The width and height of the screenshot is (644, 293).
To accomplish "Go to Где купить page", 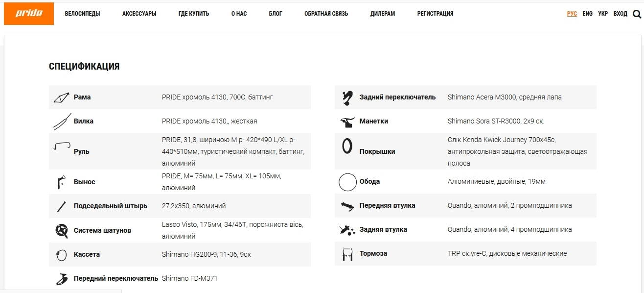I will (x=194, y=14).
